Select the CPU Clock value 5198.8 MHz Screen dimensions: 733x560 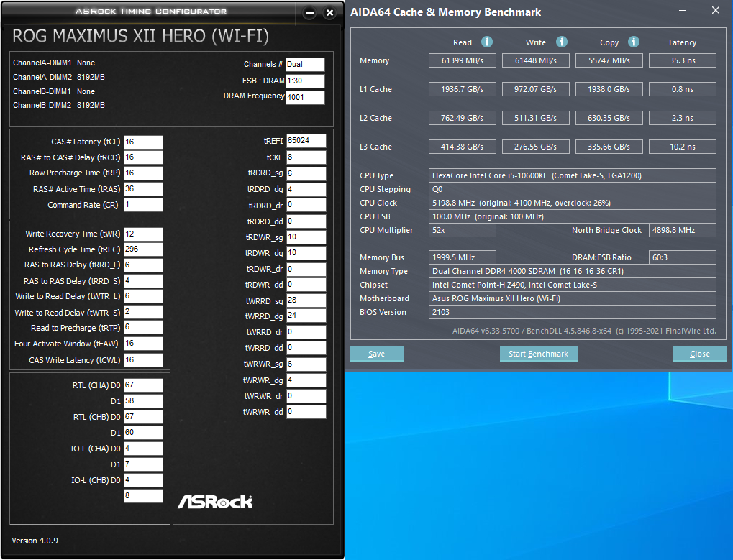pyautogui.click(x=572, y=203)
